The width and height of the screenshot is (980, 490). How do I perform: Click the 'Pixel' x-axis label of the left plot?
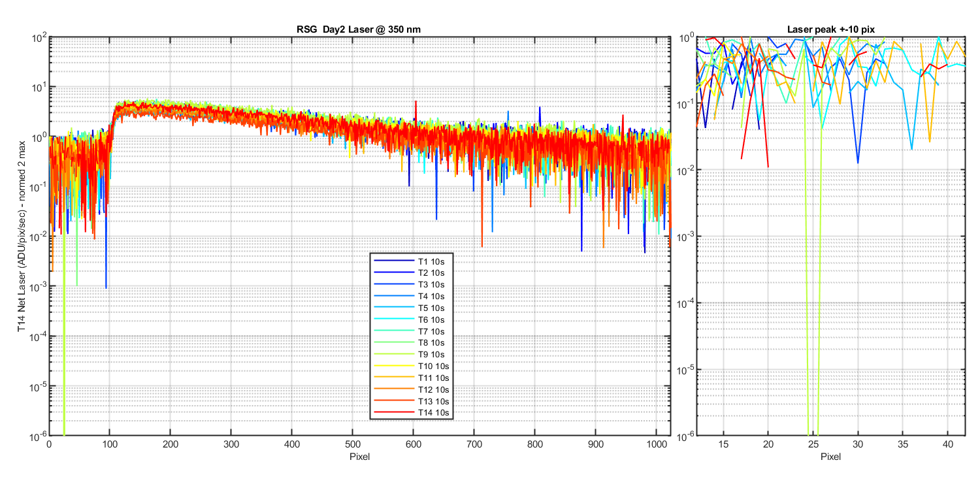359,456
